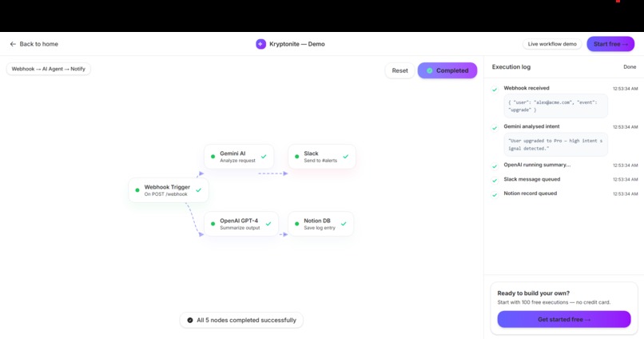Click the check icon beside Webhook received

pos(495,90)
